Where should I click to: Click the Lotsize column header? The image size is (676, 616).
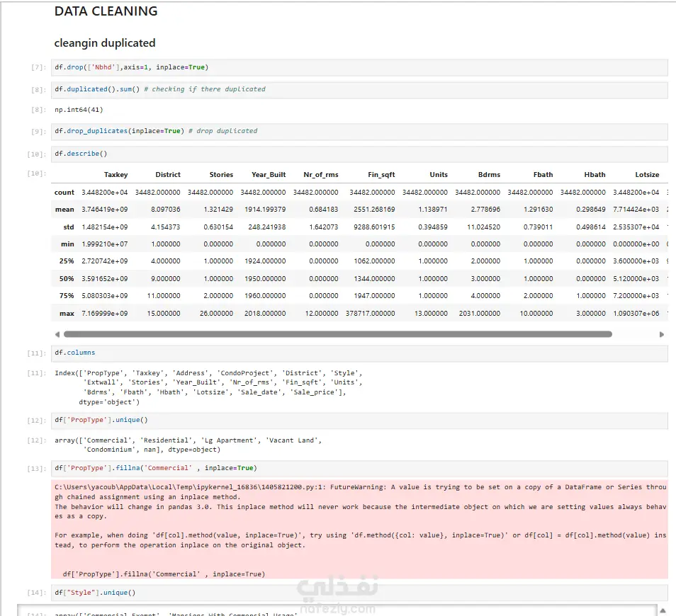647,175
